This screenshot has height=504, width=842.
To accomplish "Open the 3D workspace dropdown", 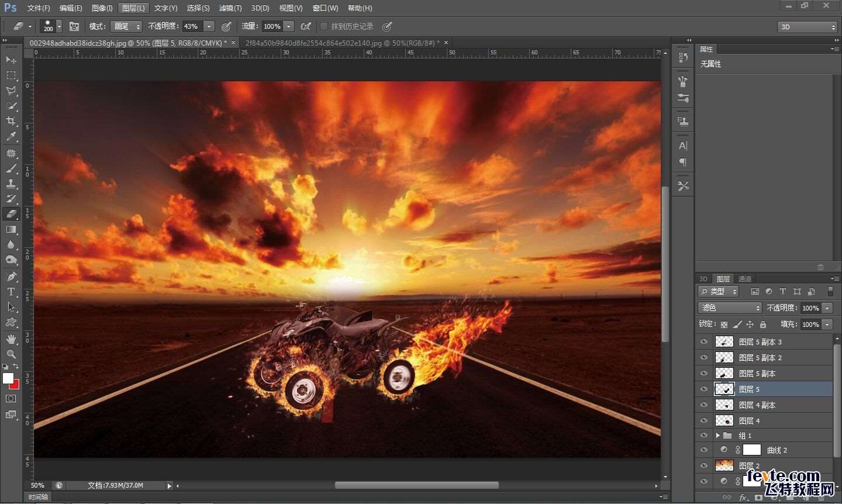I will 808,27.
